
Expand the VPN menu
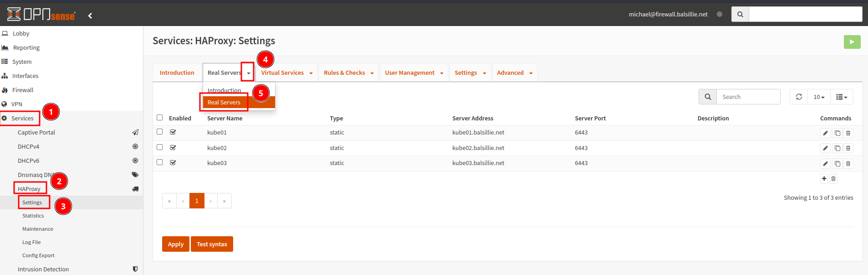16,104
